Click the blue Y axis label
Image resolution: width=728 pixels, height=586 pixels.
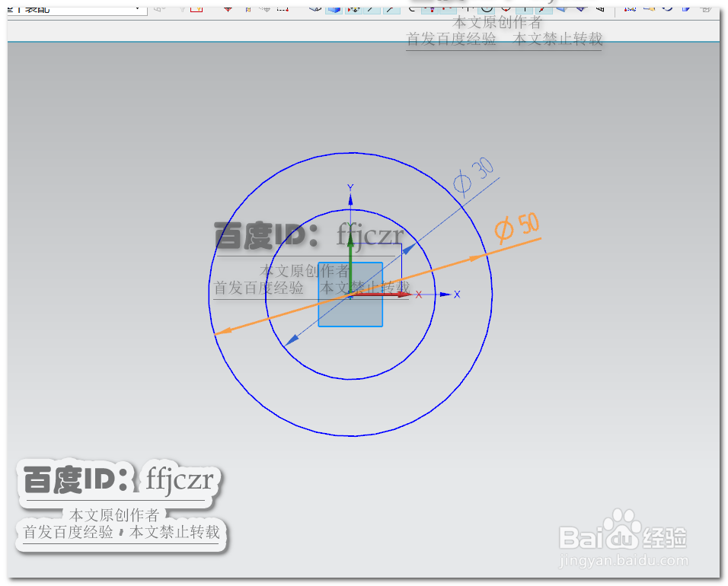pos(350,187)
